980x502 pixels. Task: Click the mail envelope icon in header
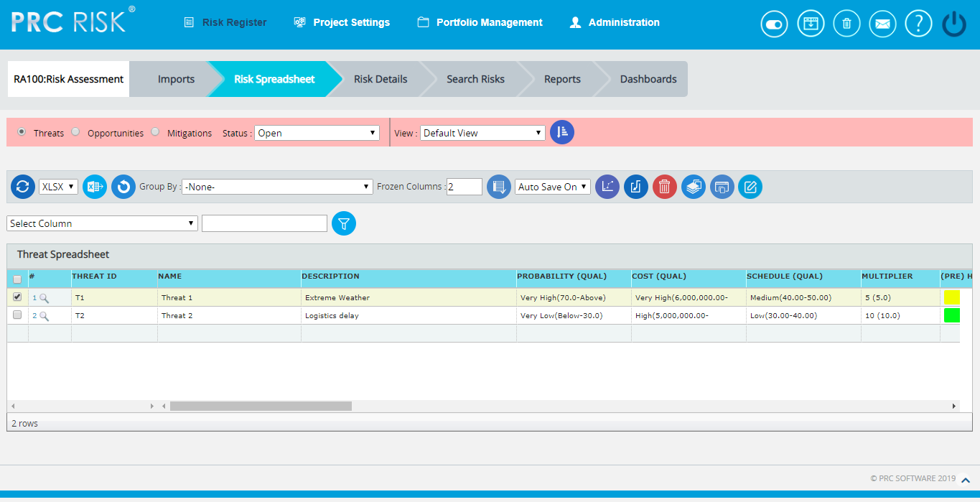[883, 24]
